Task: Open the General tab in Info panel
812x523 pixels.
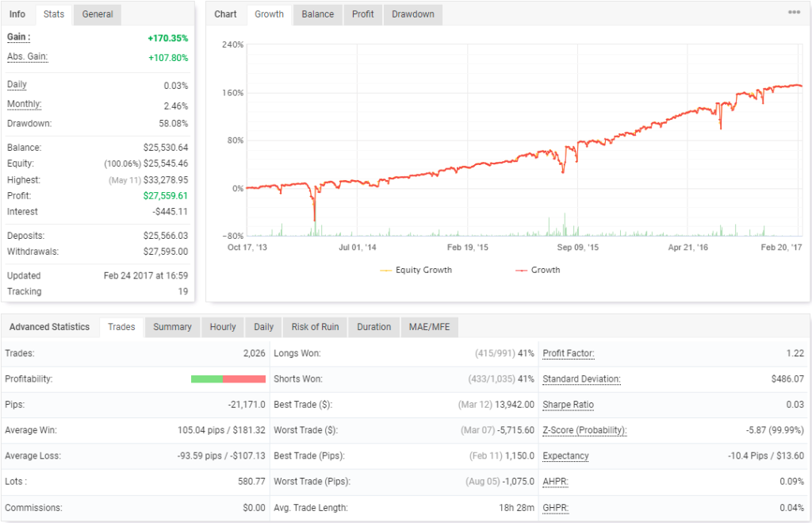Action: pyautogui.click(x=98, y=14)
